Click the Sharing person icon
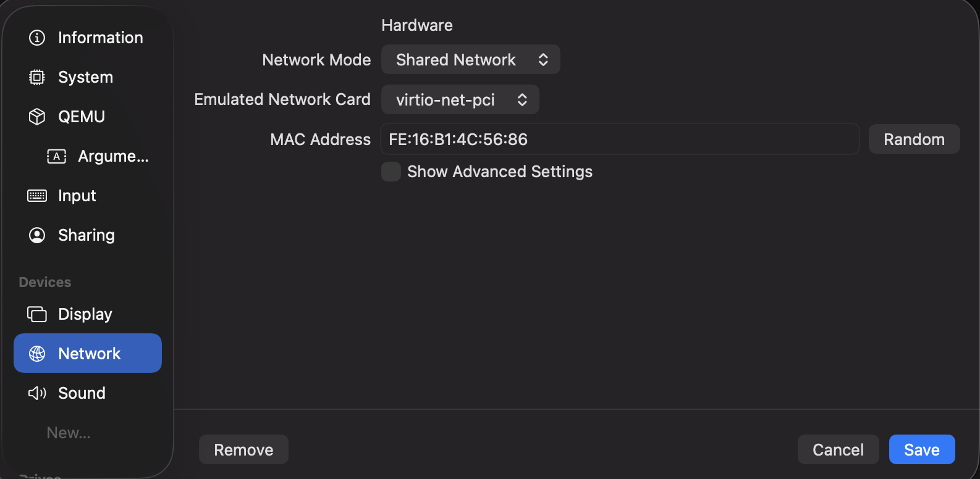This screenshot has height=479, width=980. (37, 235)
